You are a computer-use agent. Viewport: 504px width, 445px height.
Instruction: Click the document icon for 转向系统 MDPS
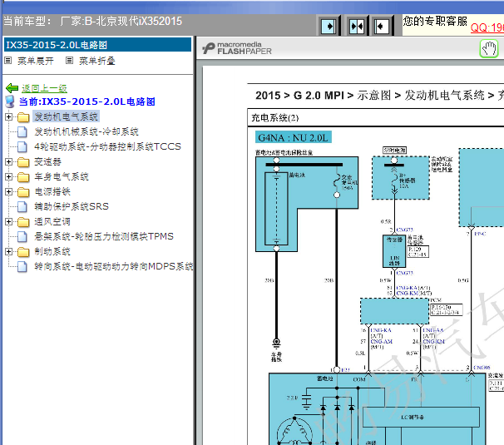point(22,266)
